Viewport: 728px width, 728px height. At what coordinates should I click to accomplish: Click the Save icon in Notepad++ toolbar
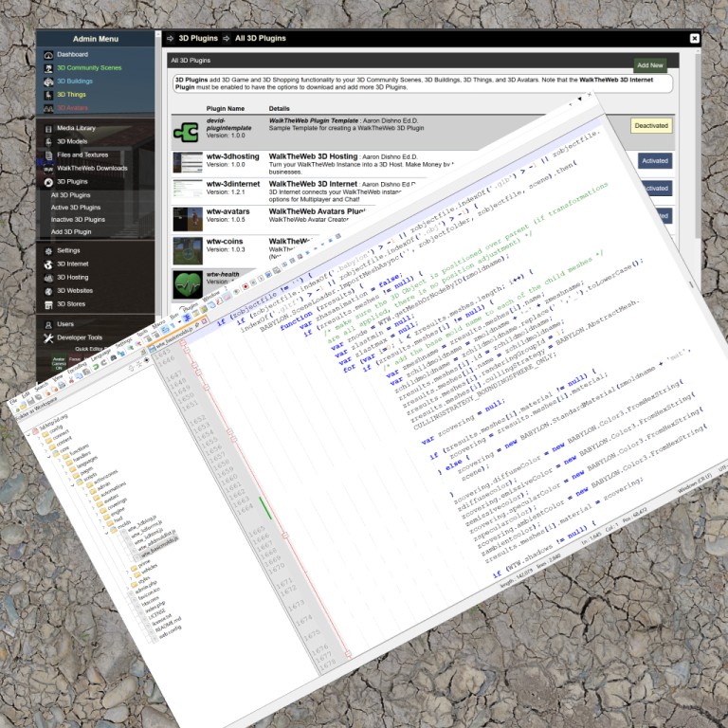click(x=30, y=401)
